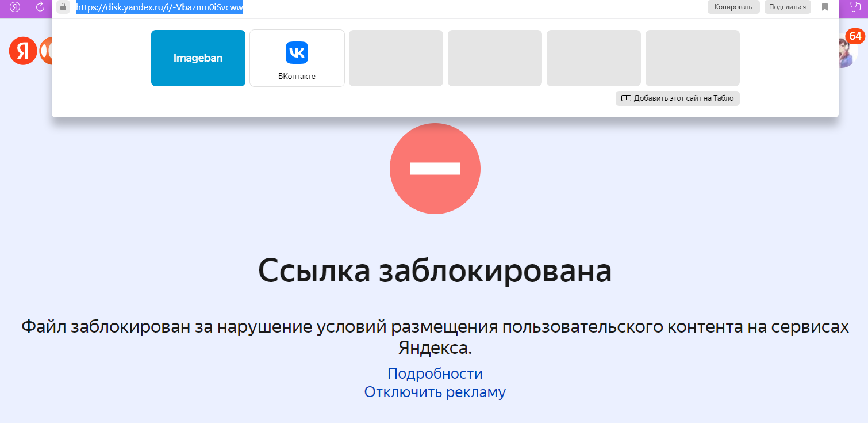Open the VK tile on Tableau
868x423 pixels.
(297, 58)
